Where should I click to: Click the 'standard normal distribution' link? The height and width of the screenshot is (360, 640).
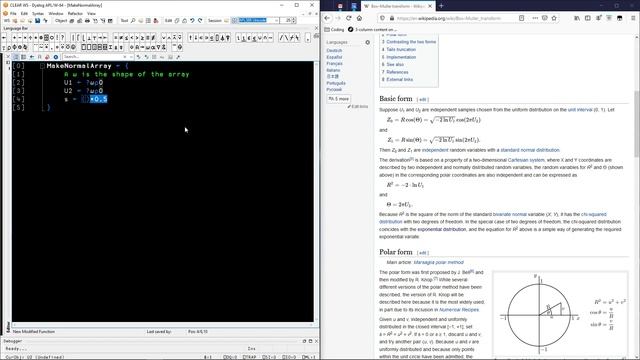click(530, 150)
